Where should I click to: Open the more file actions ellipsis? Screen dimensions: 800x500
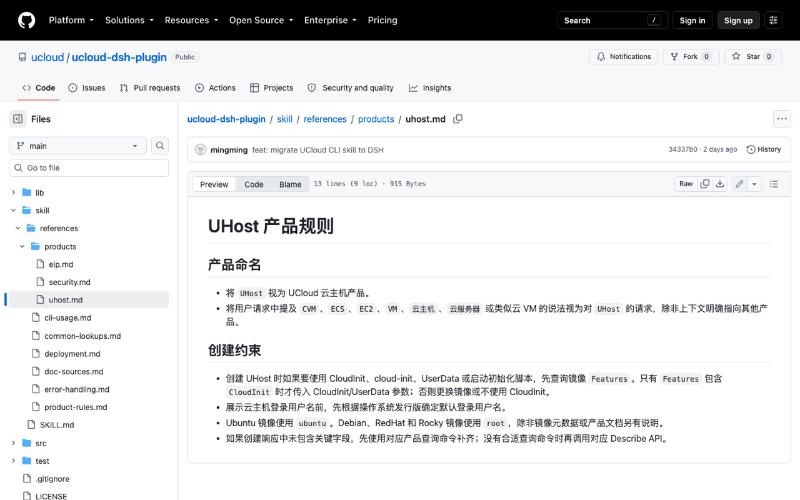(x=782, y=119)
